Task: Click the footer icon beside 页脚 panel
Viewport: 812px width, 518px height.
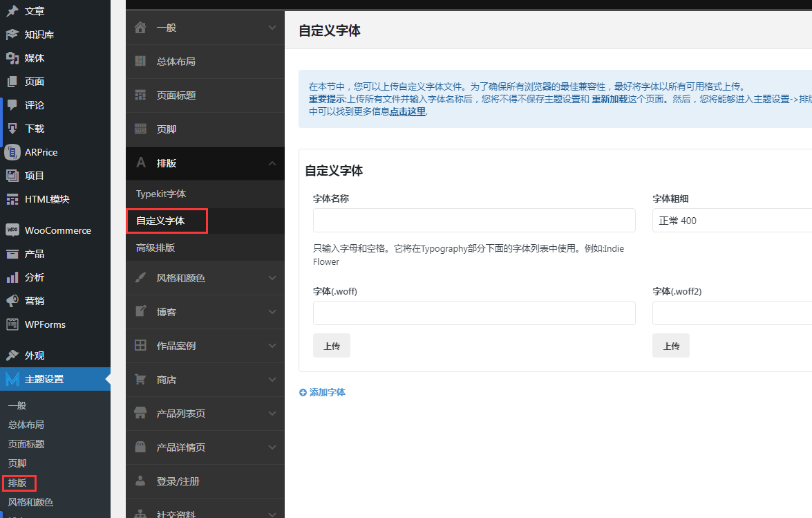Action: (140, 129)
